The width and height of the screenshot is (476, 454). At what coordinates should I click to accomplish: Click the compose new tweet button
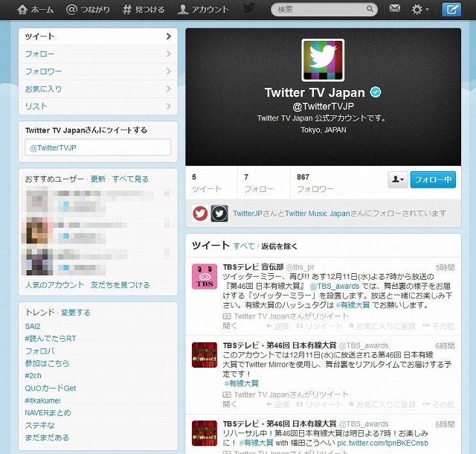451,10
